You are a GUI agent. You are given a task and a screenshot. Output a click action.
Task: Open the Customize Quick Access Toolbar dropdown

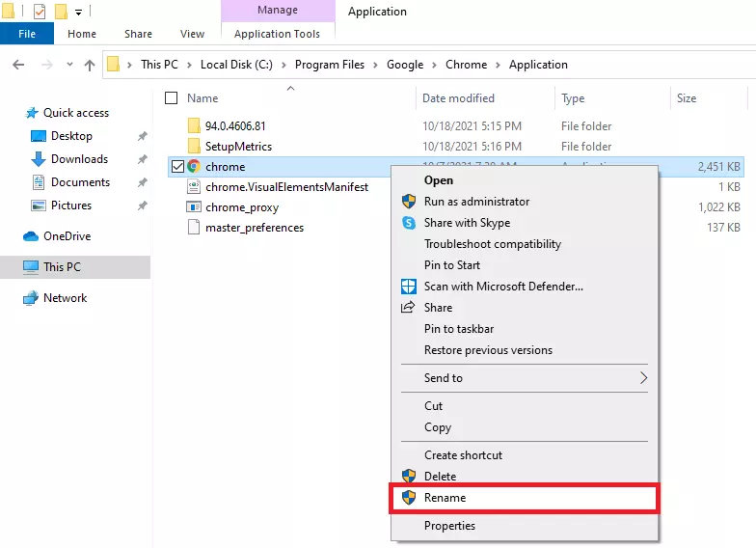tap(78, 12)
